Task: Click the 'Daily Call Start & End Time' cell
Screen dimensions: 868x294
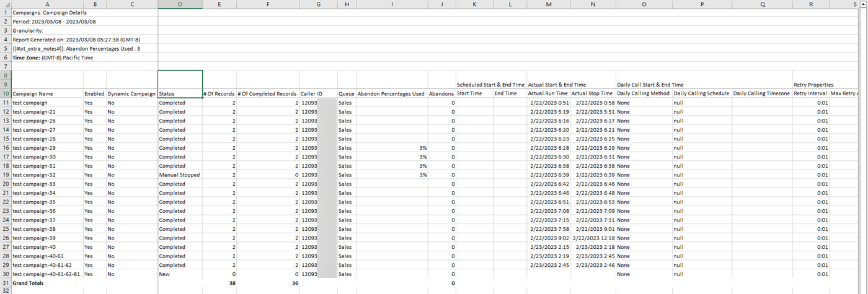Action: pyautogui.click(x=650, y=85)
